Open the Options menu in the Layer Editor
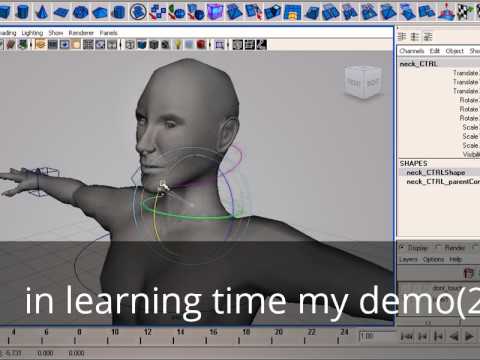480x360 pixels. click(433, 259)
